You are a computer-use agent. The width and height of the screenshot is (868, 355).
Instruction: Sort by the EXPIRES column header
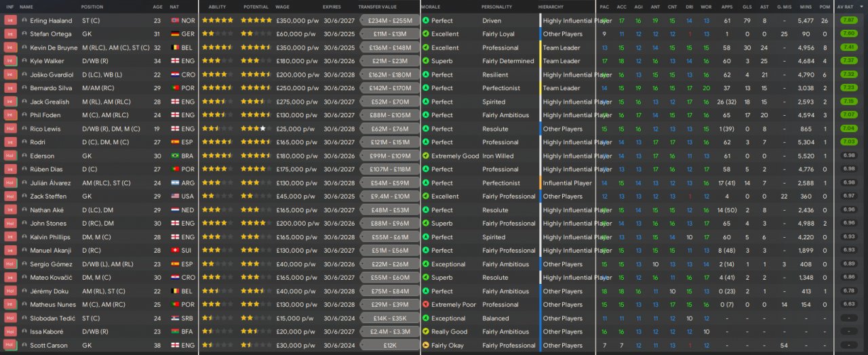(x=332, y=6)
